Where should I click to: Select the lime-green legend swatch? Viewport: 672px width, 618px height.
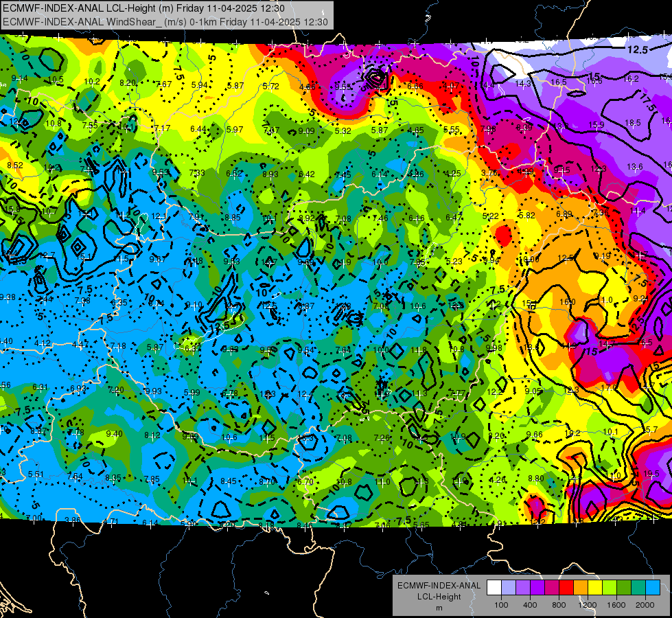(x=610, y=588)
